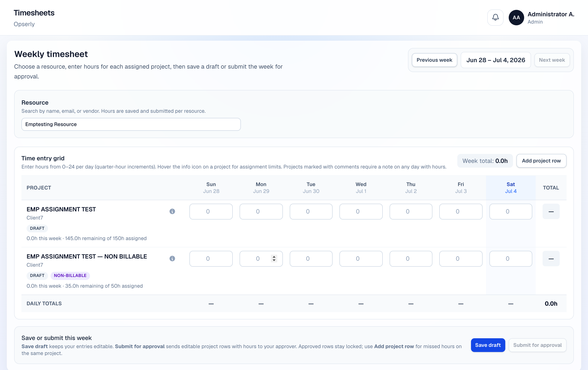This screenshot has height=370, width=588.
Task: Select Fri hours in NON BILLABLE row
Action: [x=461, y=259]
